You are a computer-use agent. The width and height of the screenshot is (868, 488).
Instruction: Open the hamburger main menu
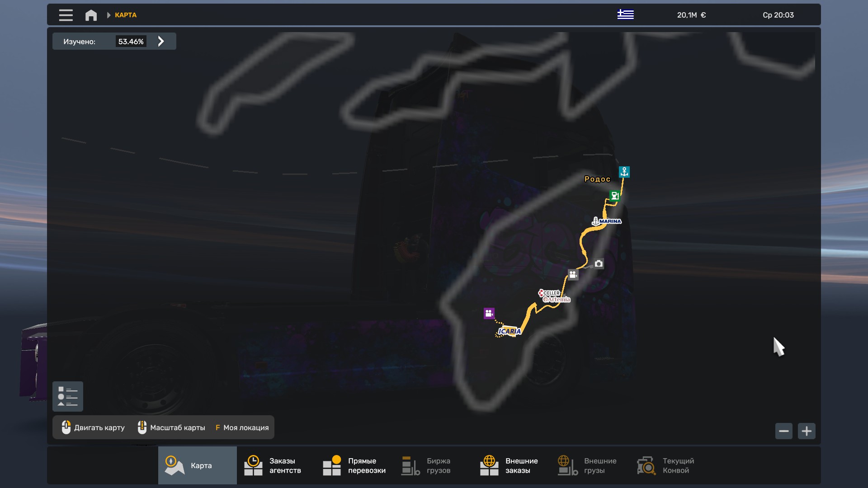click(66, 15)
